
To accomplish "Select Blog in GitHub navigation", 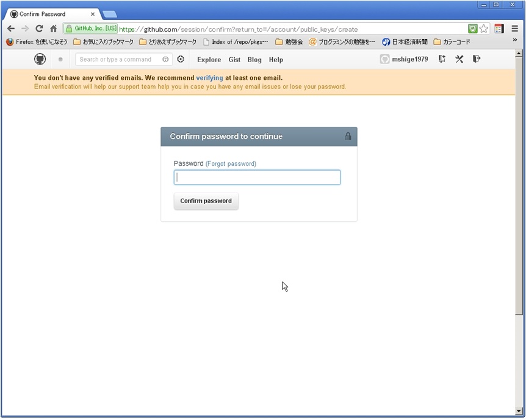I will coord(254,60).
